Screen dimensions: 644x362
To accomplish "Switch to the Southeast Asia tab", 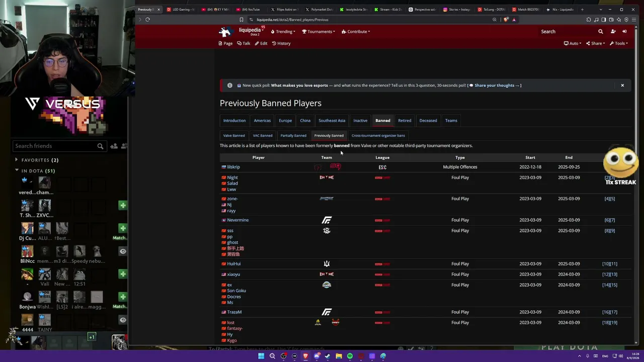I will point(332,121).
